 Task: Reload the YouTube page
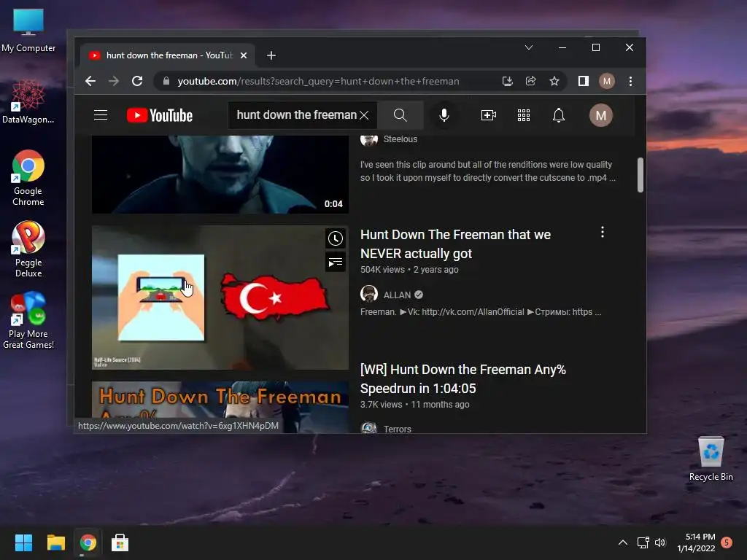[x=137, y=82]
